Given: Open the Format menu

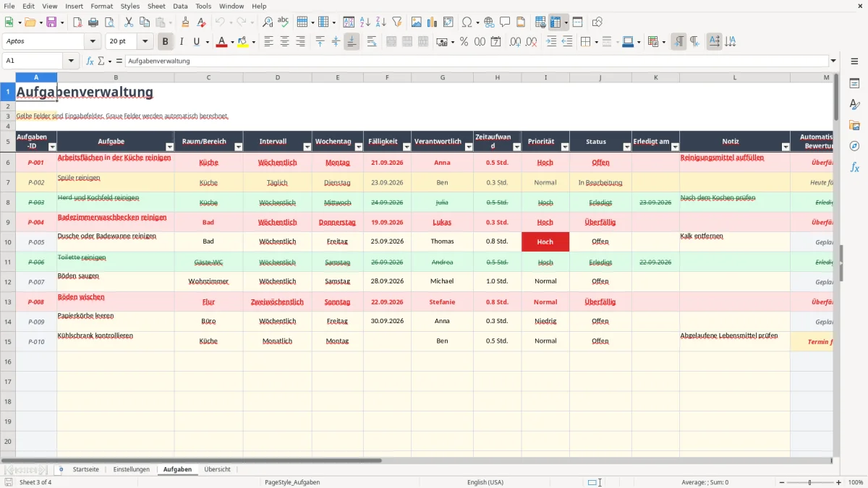Looking at the screenshot, I should [101, 6].
